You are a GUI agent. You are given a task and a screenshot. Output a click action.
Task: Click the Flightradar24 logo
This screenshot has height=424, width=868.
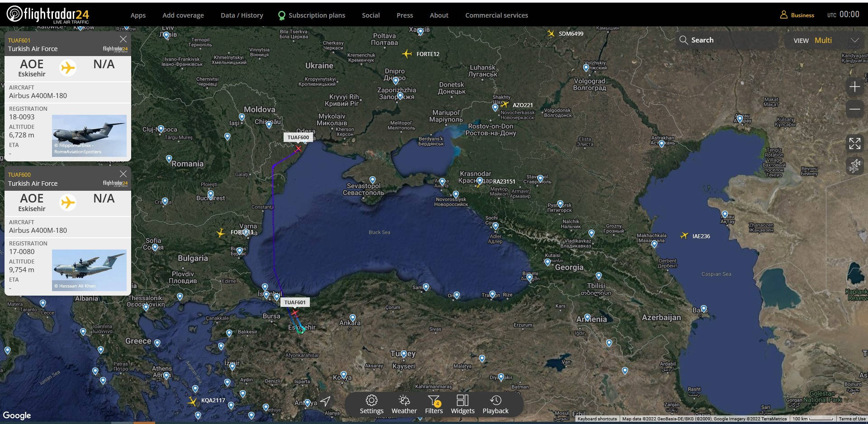coord(48,14)
